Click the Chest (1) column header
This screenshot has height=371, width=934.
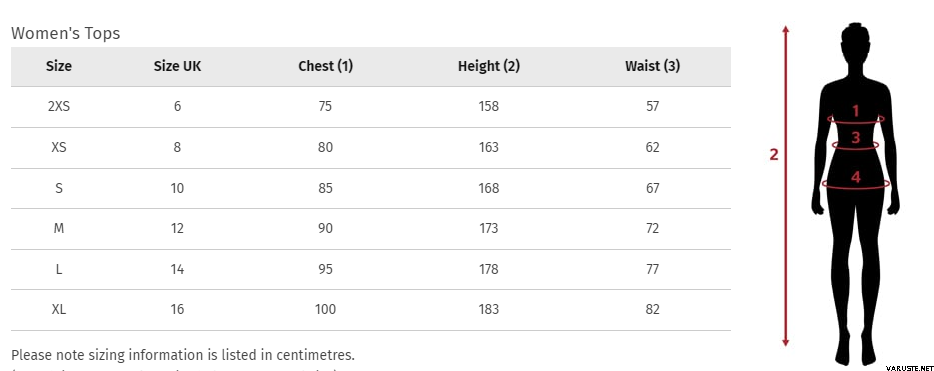pos(325,66)
